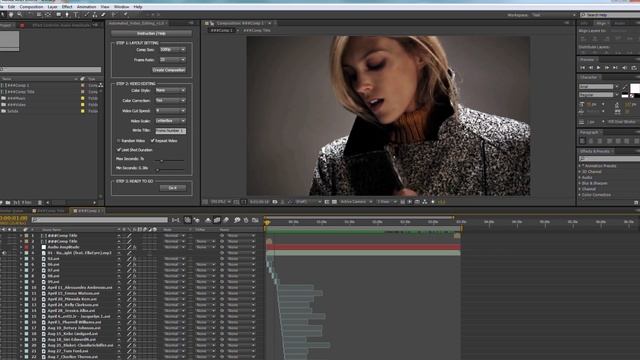The width and height of the screenshot is (640, 360).
Task: Toggle audio mute in Preview panel
Action: (x=624, y=68)
